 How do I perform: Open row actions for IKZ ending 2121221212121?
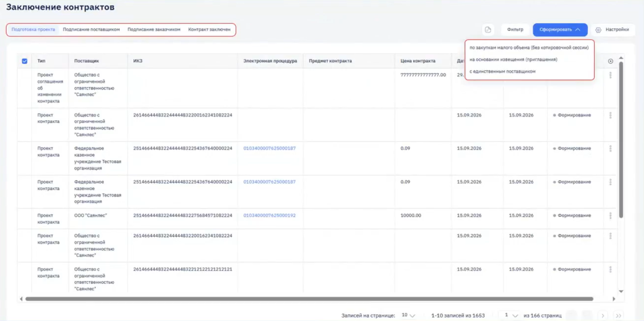pyautogui.click(x=610, y=270)
